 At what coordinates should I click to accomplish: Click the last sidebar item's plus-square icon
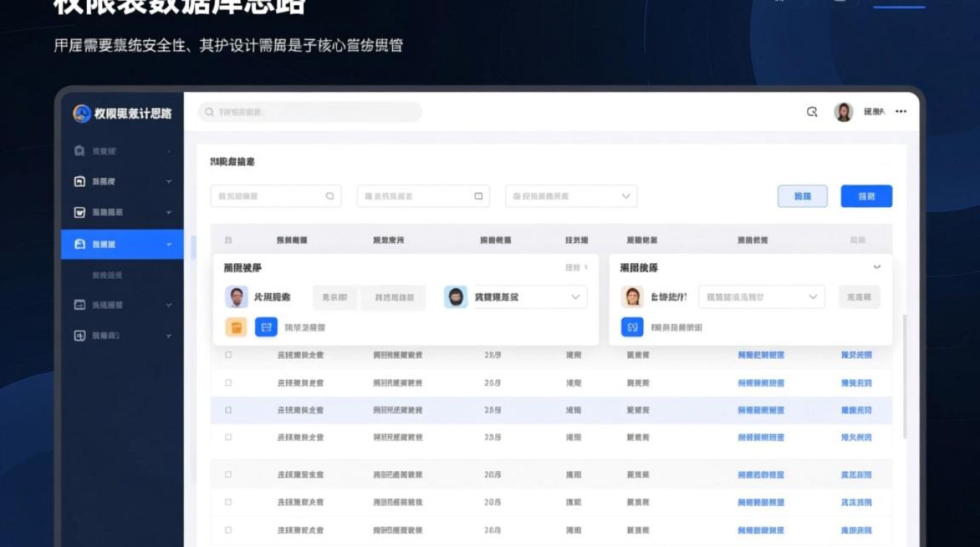(80, 335)
